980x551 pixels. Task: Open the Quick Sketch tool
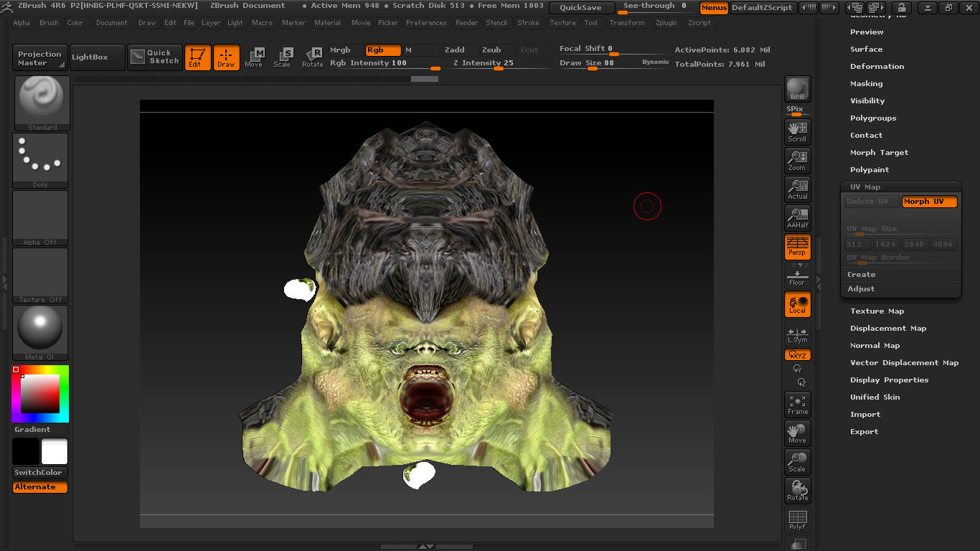(x=155, y=57)
